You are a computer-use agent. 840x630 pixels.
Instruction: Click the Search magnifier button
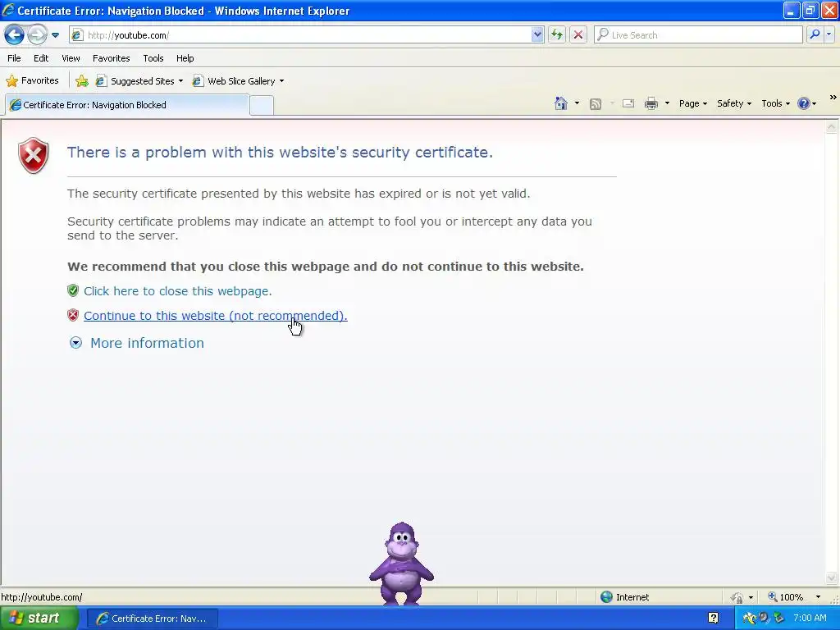[x=815, y=34]
